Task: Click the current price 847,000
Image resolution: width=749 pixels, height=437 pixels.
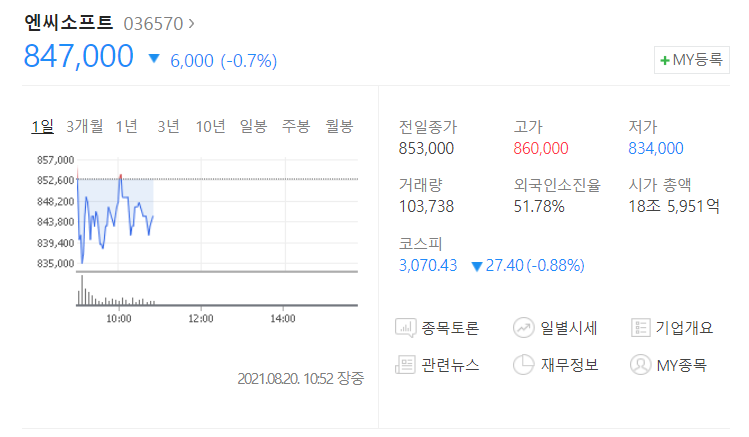Action: (x=78, y=56)
